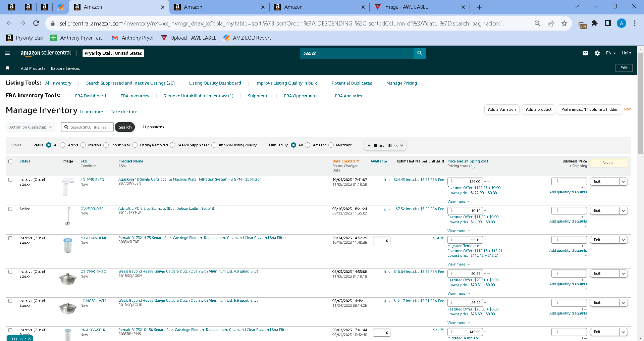Go to All Inventory listing tool
644x341 pixels.
coord(58,83)
